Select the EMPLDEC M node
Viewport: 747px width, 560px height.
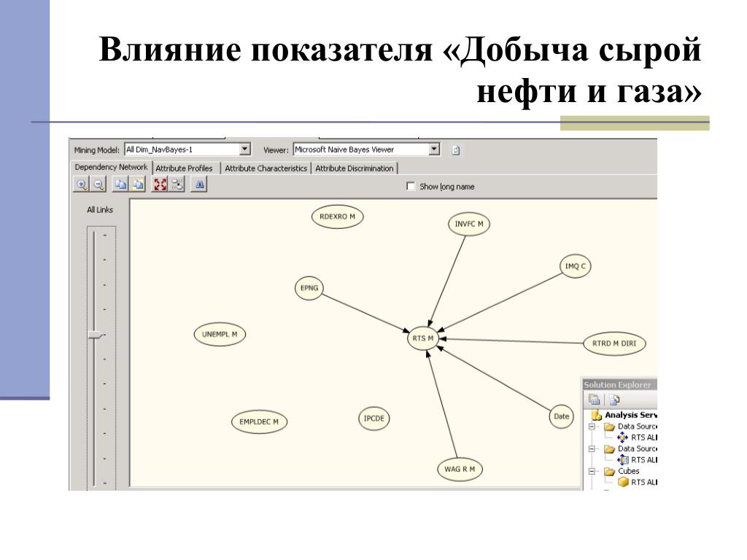coord(259,422)
